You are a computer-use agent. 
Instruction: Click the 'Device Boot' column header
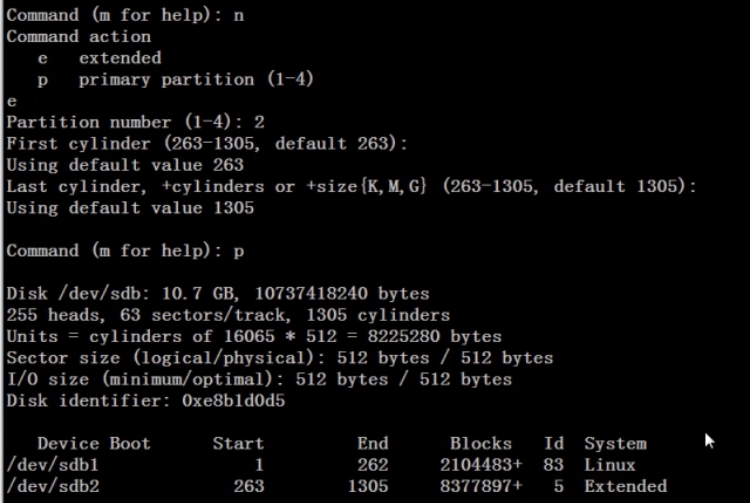click(x=93, y=443)
